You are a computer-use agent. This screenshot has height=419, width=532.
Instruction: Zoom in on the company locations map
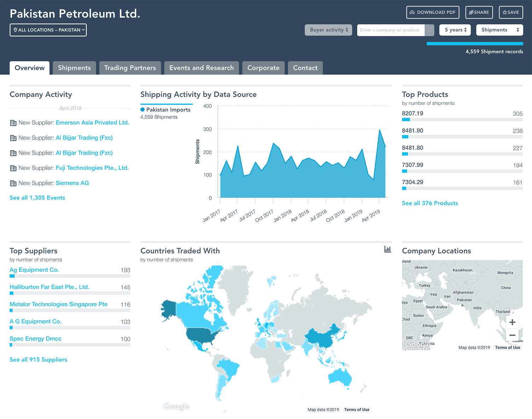point(512,322)
